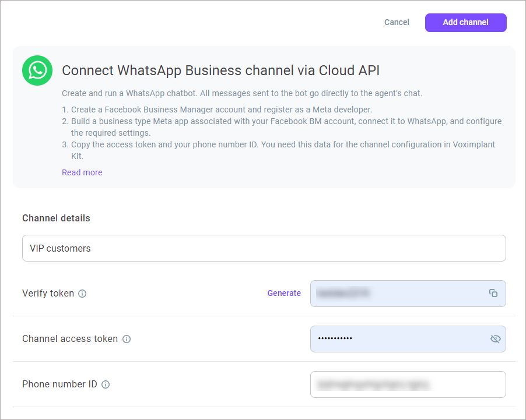Focus the Verify token input field
The image size is (526, 420).
coord(408,293)
